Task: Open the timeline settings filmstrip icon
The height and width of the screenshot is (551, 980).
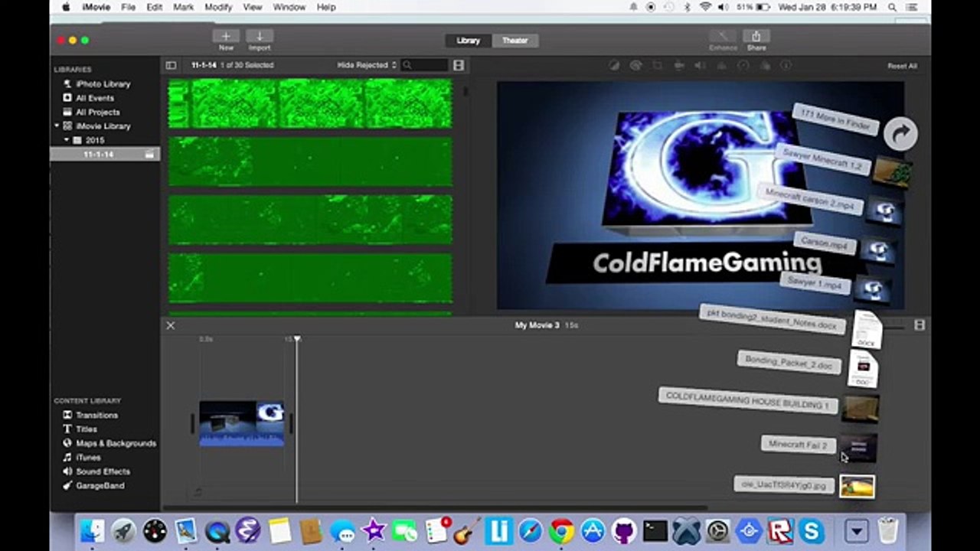Action: (920, 325)
